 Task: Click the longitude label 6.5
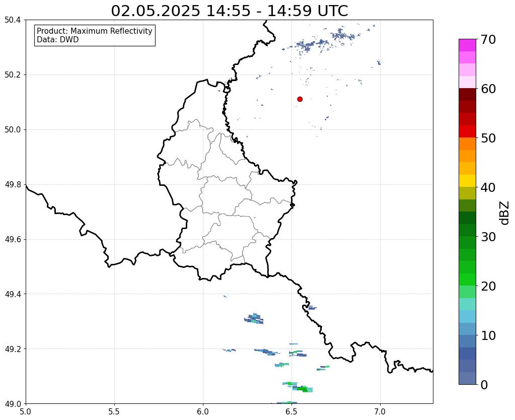[x=291, y=412]
